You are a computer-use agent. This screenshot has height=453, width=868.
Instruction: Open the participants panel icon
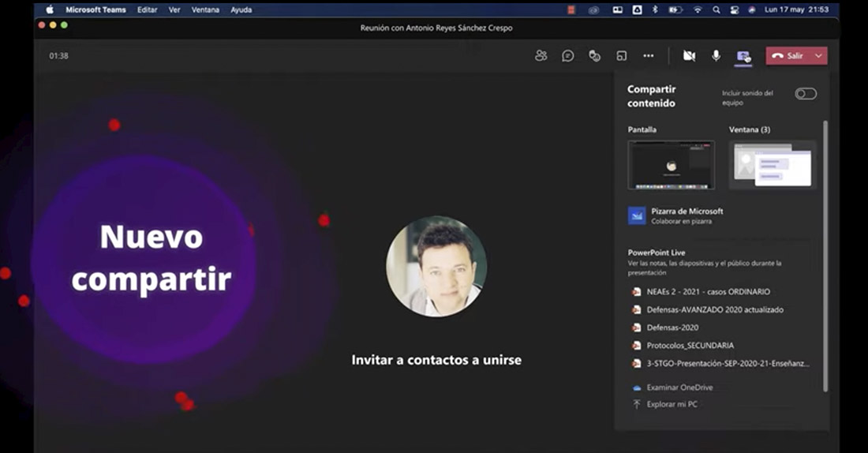click(541, 56)
